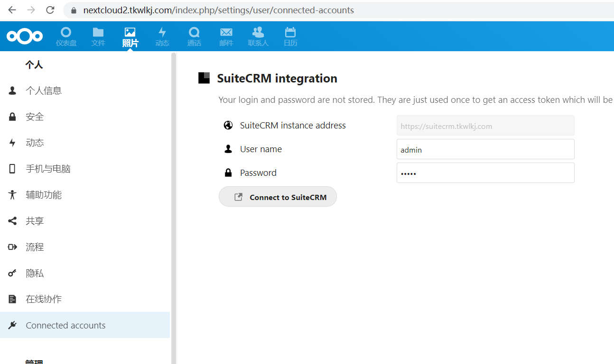
Task: Open 手机与电脑 settings page
Action: point(85,169)
